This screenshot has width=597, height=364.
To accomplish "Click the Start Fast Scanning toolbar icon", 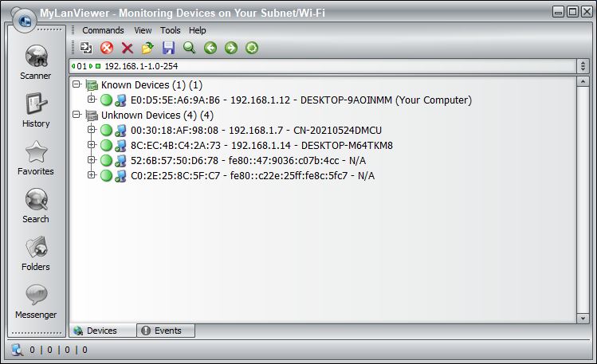I will click(x=86, y=48).
